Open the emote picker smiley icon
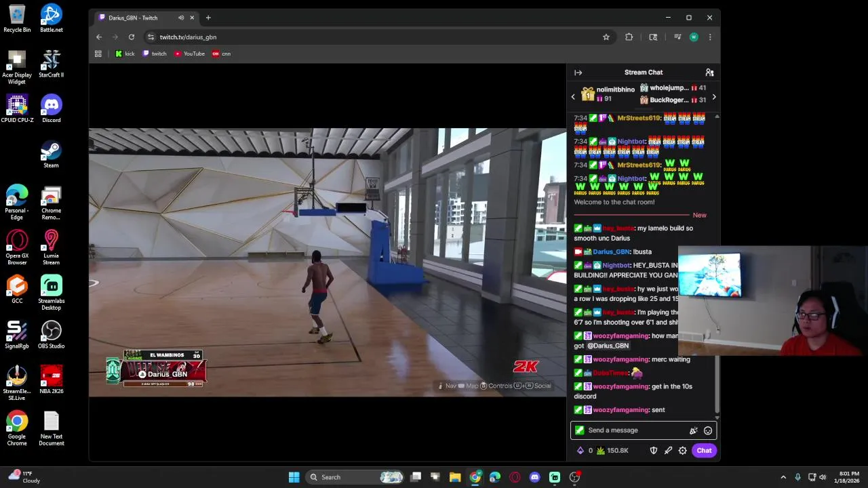The width and height of the screenshot is (868, 488). click(707, 430)
